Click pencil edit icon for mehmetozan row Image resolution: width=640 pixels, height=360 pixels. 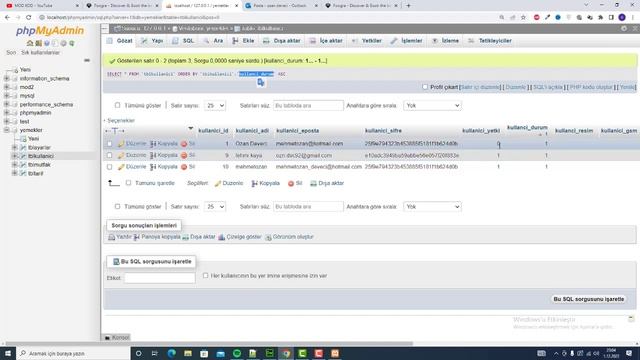pos(121,167)
